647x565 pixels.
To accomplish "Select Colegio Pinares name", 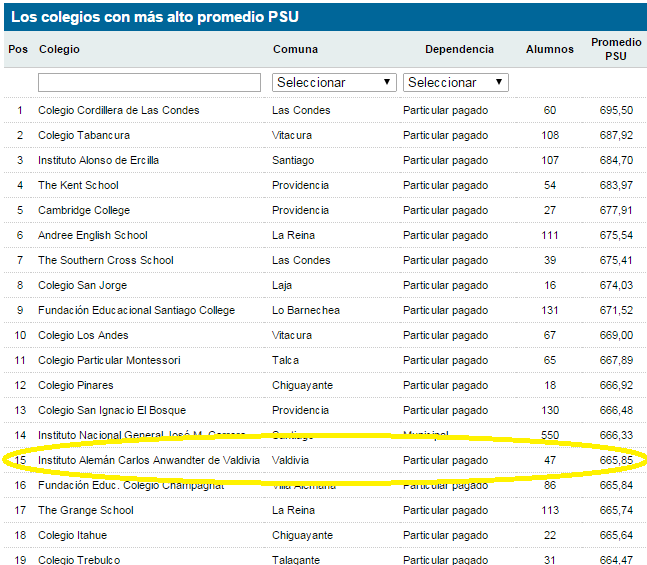I will click(x=76, y=385).
